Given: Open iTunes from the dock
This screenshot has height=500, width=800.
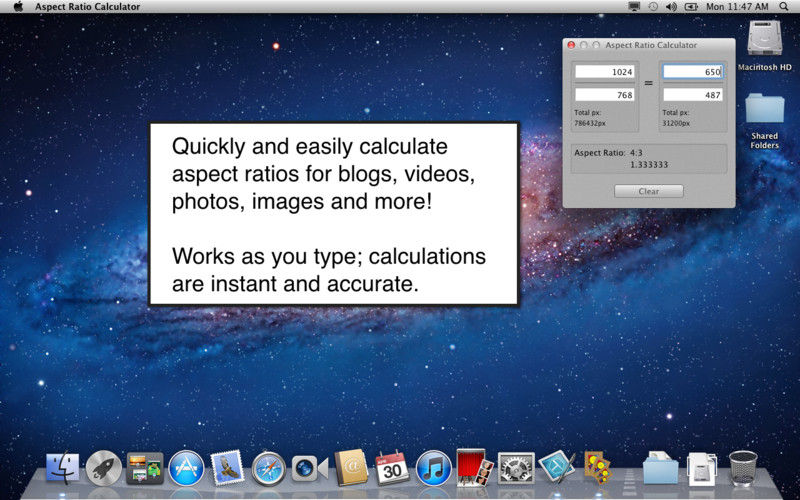Looking at the screenshot, I should [433, 467].
